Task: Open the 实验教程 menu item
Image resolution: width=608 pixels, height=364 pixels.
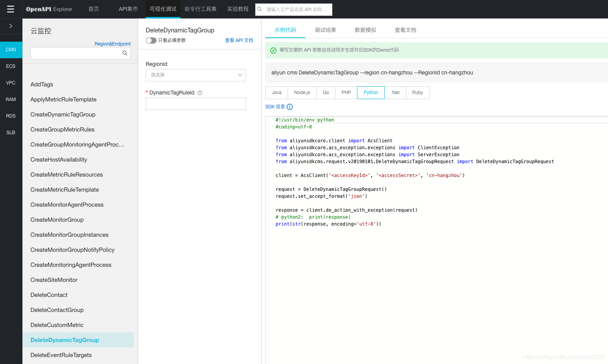Action: [x=238, y=9]
